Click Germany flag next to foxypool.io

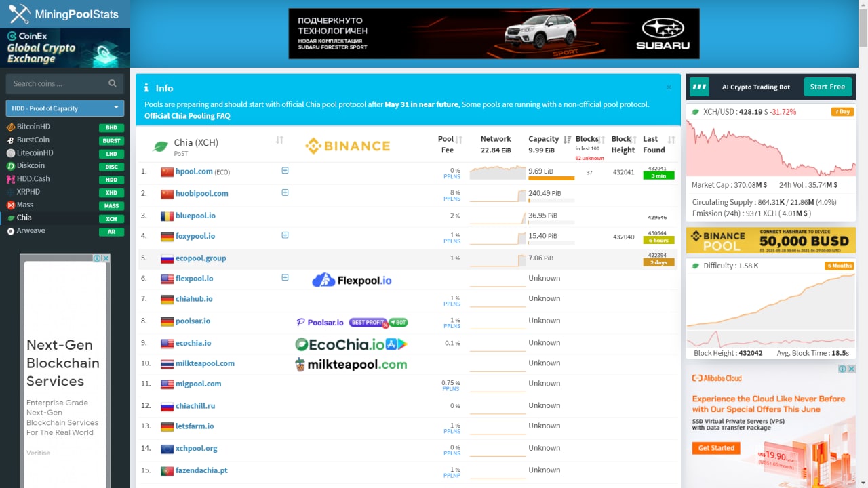(x=167, y=237)
